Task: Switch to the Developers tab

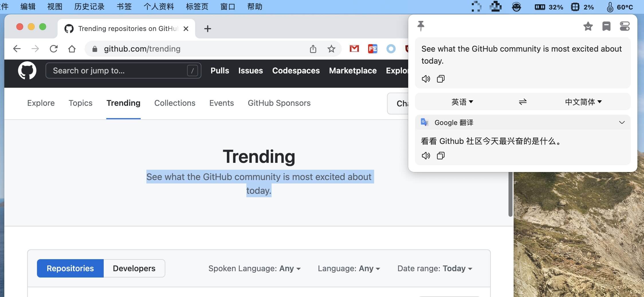Action: click(x=134, y=269)
